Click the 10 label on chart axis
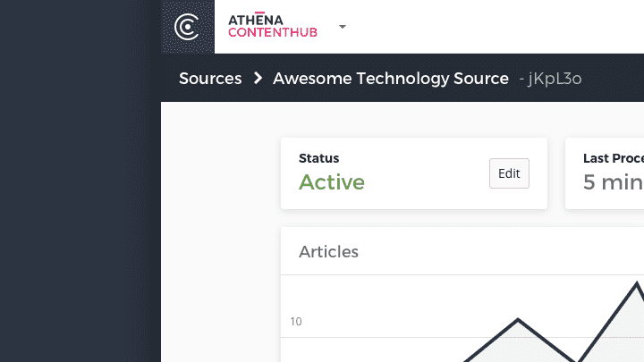644x362 pixels. (296, 322)
